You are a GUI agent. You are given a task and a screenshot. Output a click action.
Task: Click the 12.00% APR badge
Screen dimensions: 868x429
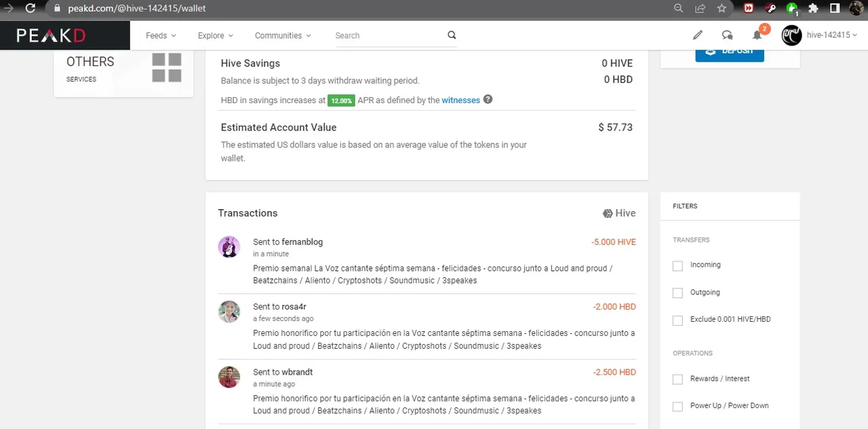(341, 100)
